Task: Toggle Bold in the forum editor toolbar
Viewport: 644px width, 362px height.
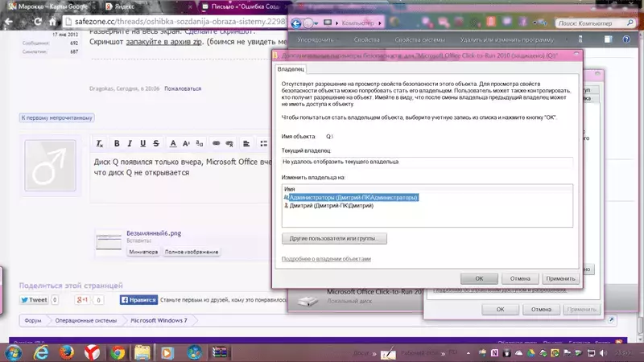Action: click(117, 143)
